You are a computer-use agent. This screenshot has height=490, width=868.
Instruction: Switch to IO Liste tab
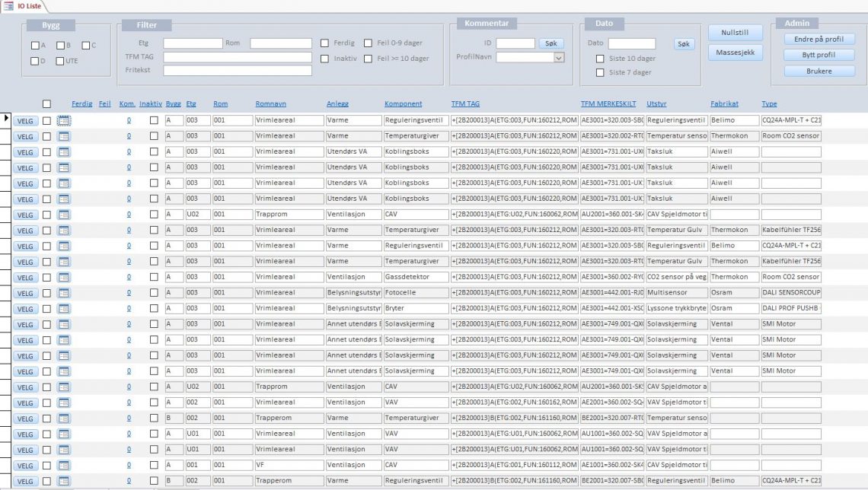pyautogui.click(x=29, y=5)
